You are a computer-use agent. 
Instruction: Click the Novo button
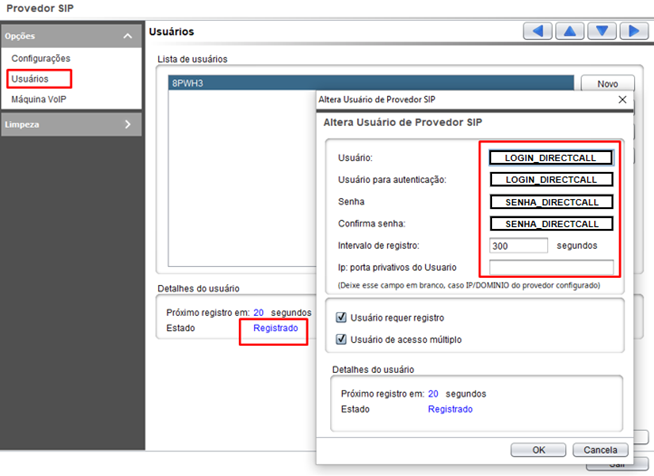click(608, 84)
